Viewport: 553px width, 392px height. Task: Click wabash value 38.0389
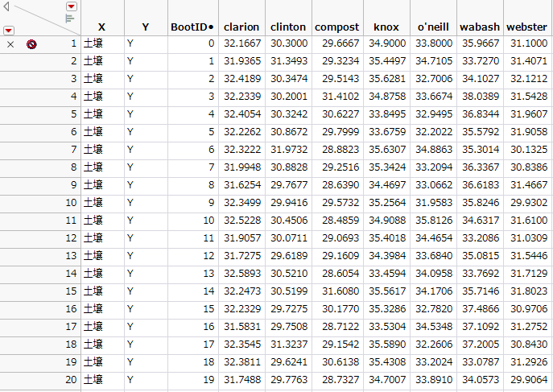[481, 97]
